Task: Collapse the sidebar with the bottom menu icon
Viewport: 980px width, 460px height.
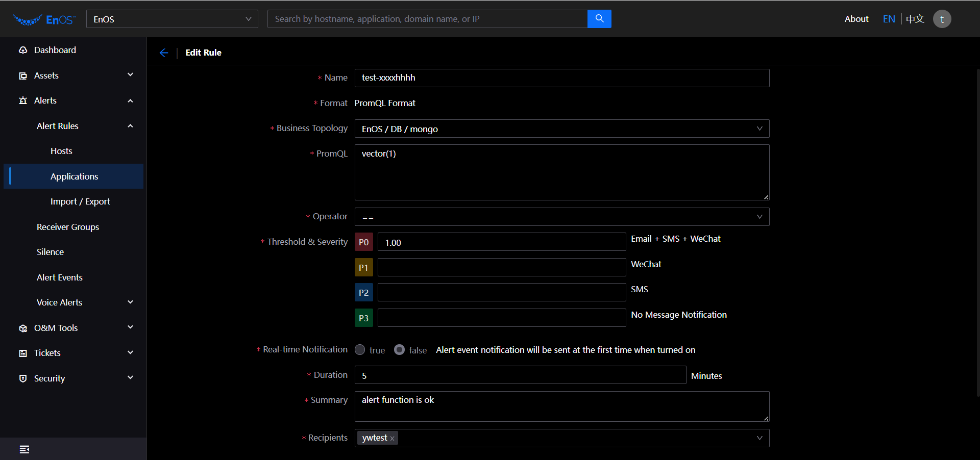Action: point(24,449)
